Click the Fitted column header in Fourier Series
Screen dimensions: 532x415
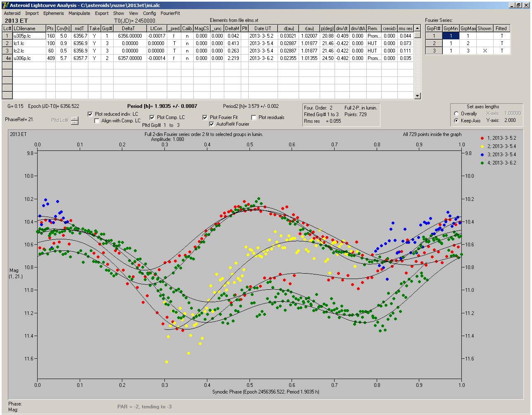pos(501,29)
